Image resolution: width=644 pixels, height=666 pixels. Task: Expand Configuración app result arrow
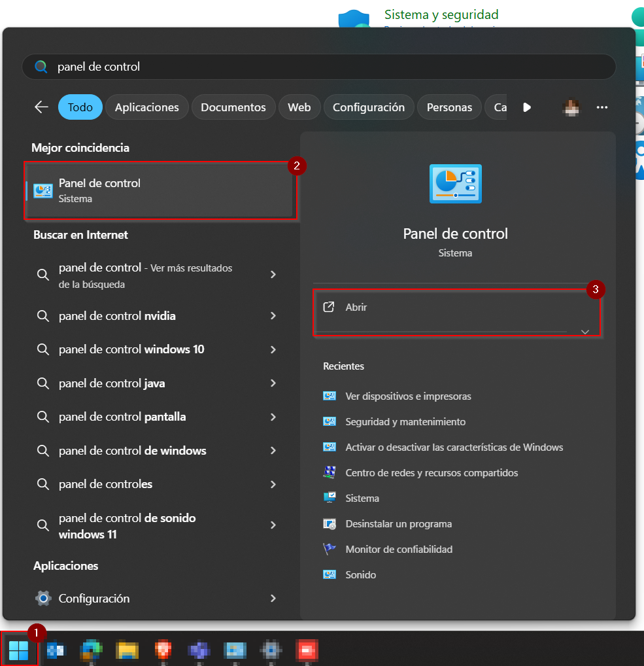[x=273, y=599]
